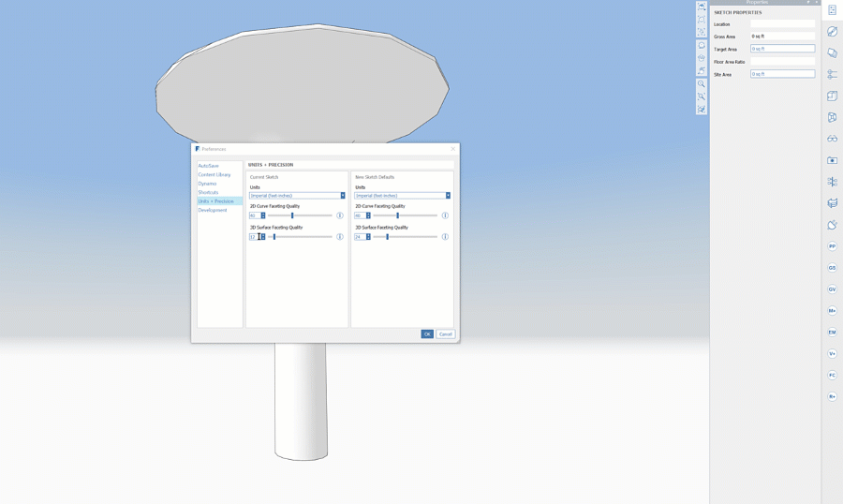Show info for New Sketch 3D Surface Faceting

click(x=445, y=237)
